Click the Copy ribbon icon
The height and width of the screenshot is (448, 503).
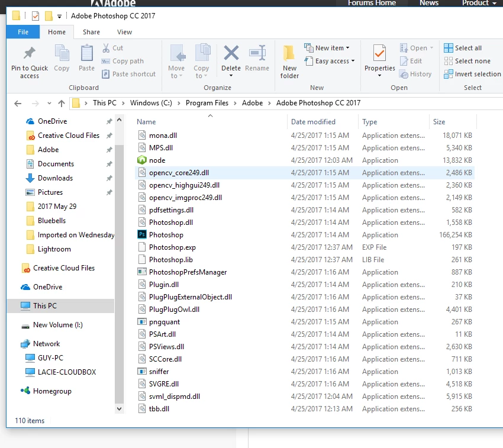point(62,53)
